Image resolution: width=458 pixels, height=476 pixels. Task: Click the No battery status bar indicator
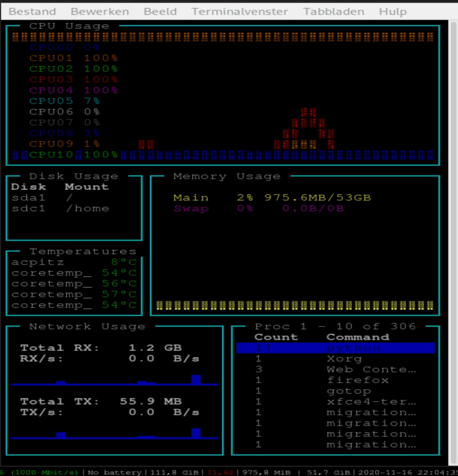click(x=115, y=472)
